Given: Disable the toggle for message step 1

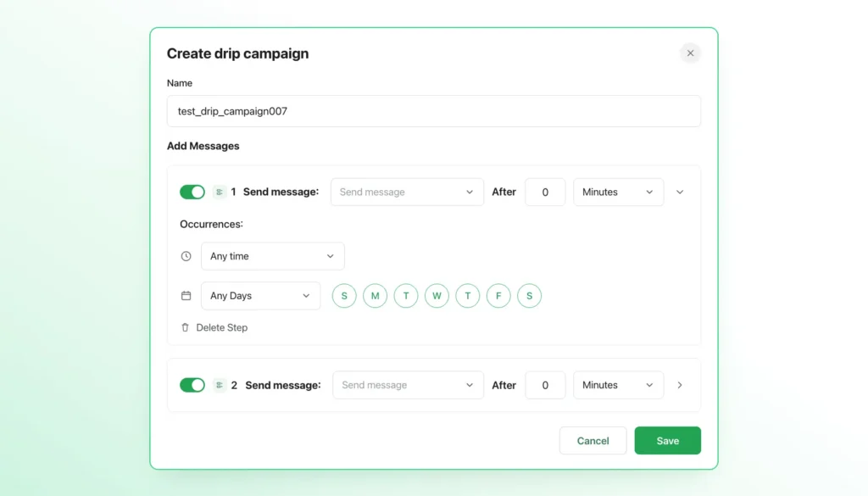Looking at the screenshot, I should (x=192, y=192).
